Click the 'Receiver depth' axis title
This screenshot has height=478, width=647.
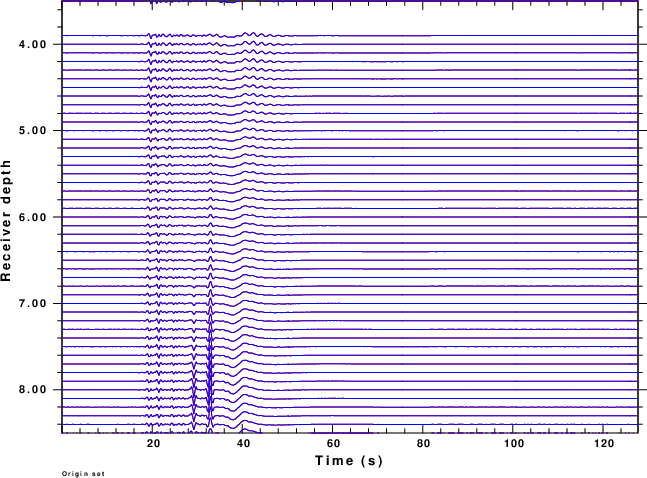6,221
